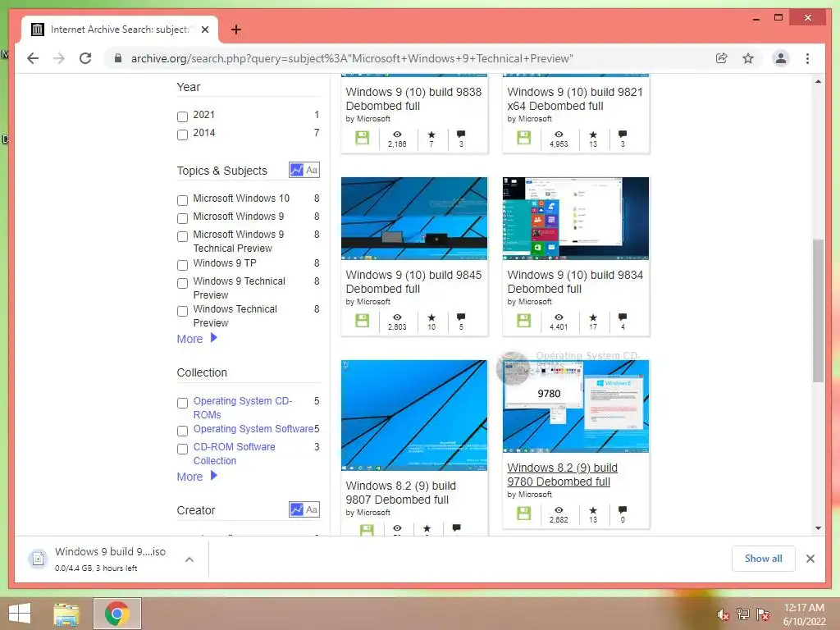840x630 pixels.
Task: Click the downloaded iso file icon
Action: tap(38, 559)
